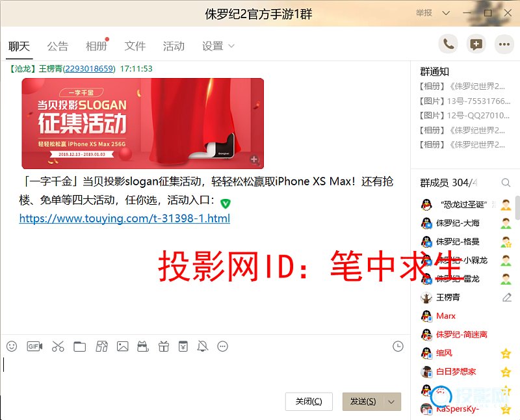The height and width of the screenshot is (420, 520).
Task: Click the avatar of Marx
Action: pyautogui.click(x=426, y=316)
